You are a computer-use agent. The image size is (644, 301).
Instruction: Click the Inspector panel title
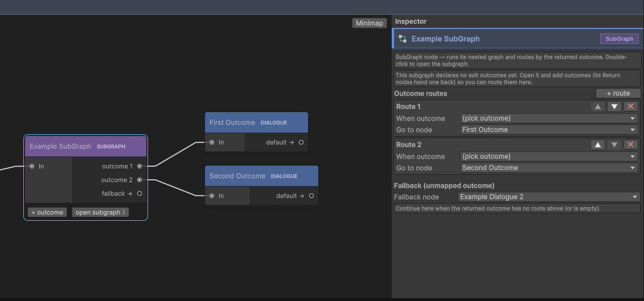[x=411, y=22]
